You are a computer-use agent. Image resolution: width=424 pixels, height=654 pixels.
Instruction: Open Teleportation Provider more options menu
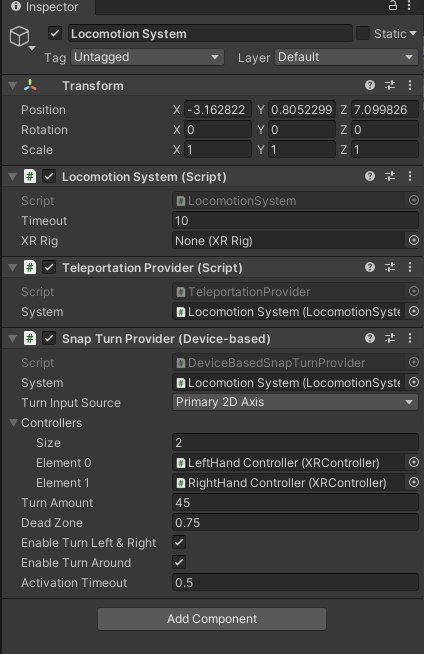(x=410, y=267)
